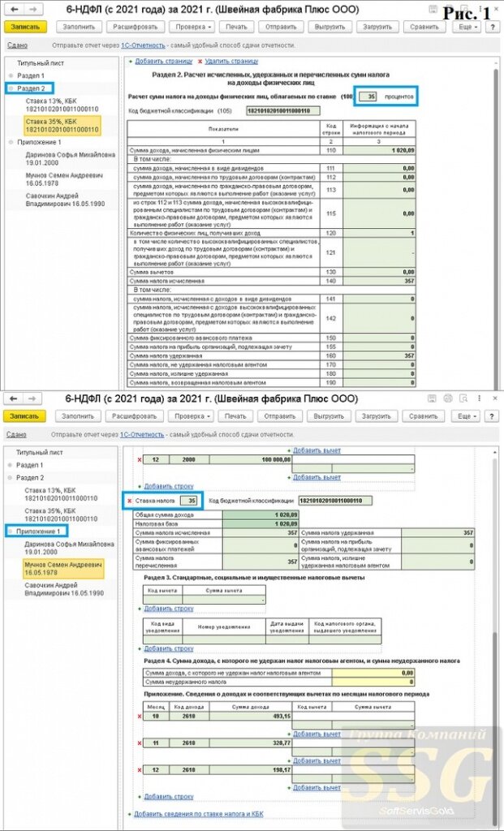
Task: Click the save diskette icon in bottom window title
Action: tap(433, 398)
